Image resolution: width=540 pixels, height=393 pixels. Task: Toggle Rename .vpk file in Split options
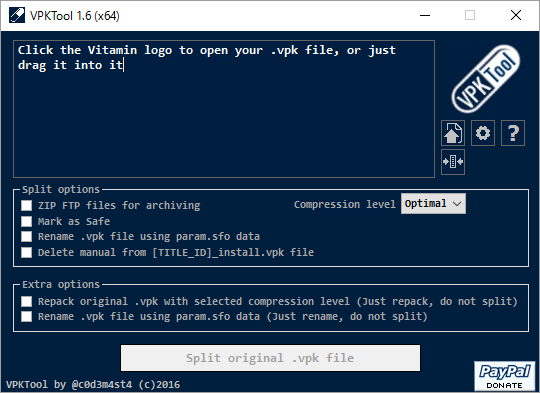27,237
